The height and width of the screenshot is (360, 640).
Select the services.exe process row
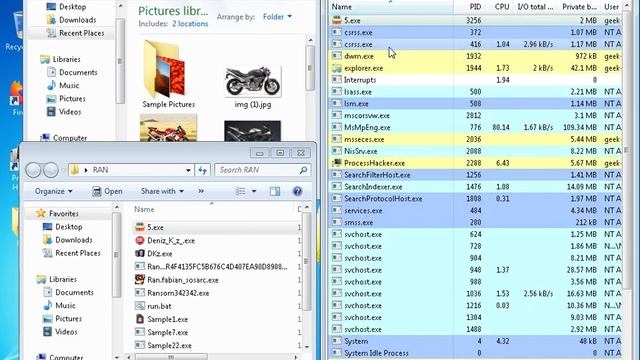475,211
